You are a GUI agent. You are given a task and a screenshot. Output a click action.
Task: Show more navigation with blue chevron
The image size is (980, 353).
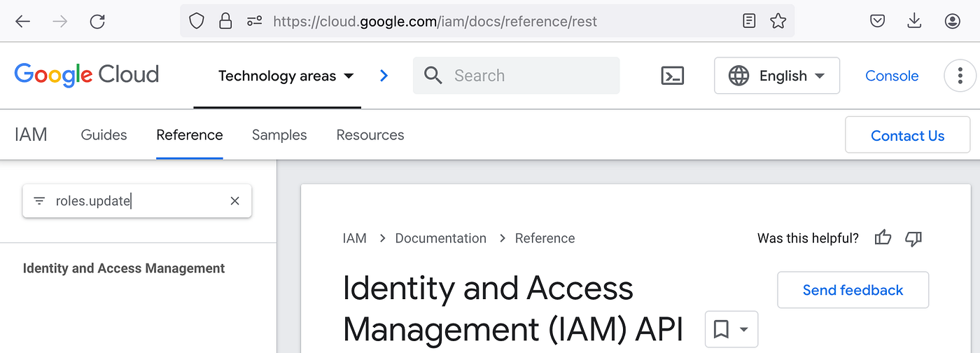coord(384,76)
